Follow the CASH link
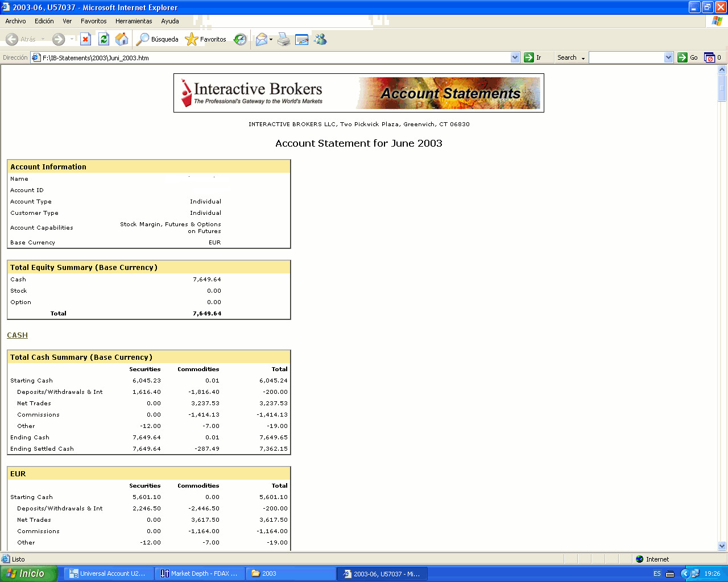This screenshot has height=582, width=728. 17,335
